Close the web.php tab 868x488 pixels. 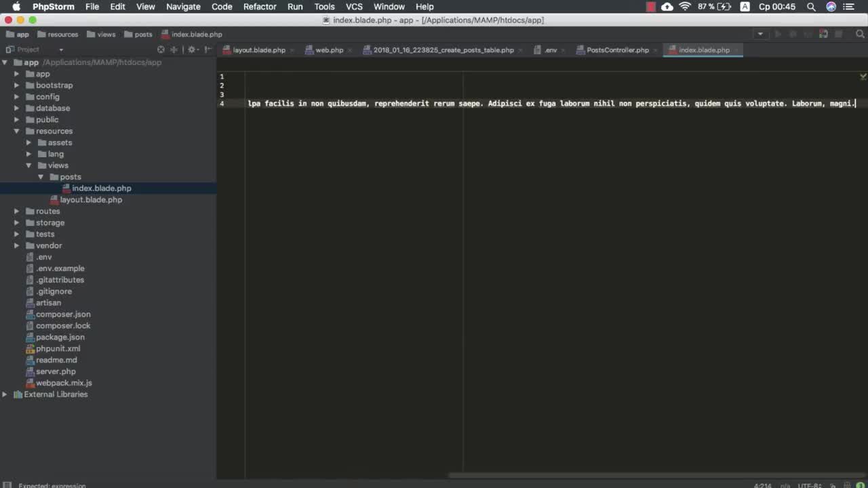[x=350, y=50]
